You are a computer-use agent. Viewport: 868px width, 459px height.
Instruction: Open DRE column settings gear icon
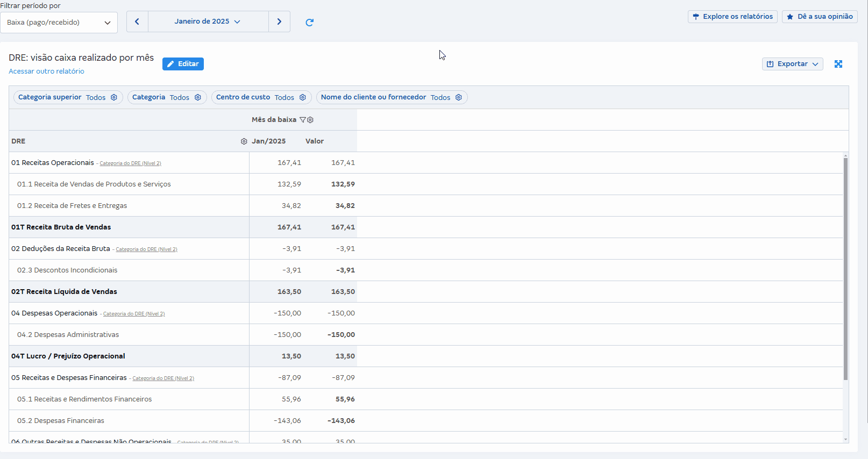(x=244, y=141)
